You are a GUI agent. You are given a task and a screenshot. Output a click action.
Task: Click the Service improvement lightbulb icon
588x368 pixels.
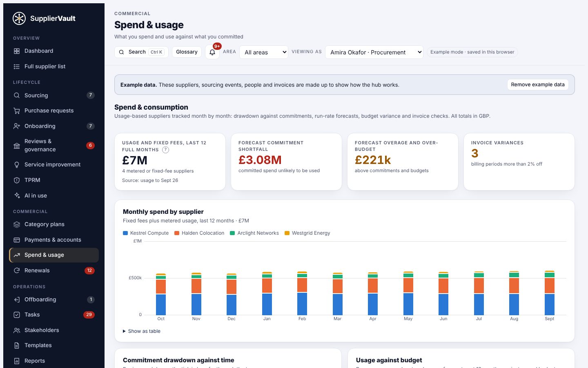[x=17, y=165]
